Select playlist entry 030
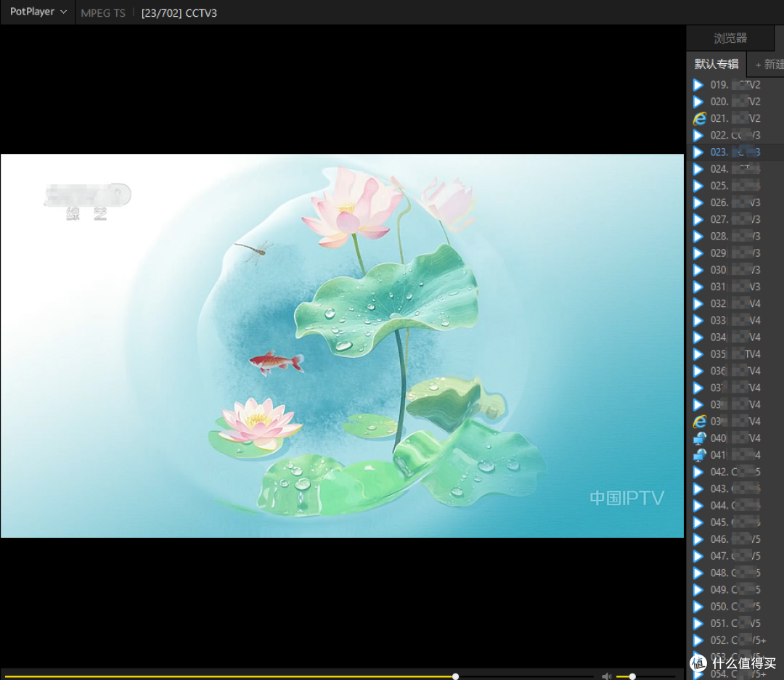Image resolution: width=784 pixels, height=680 pixels. (x=735, y=270)
